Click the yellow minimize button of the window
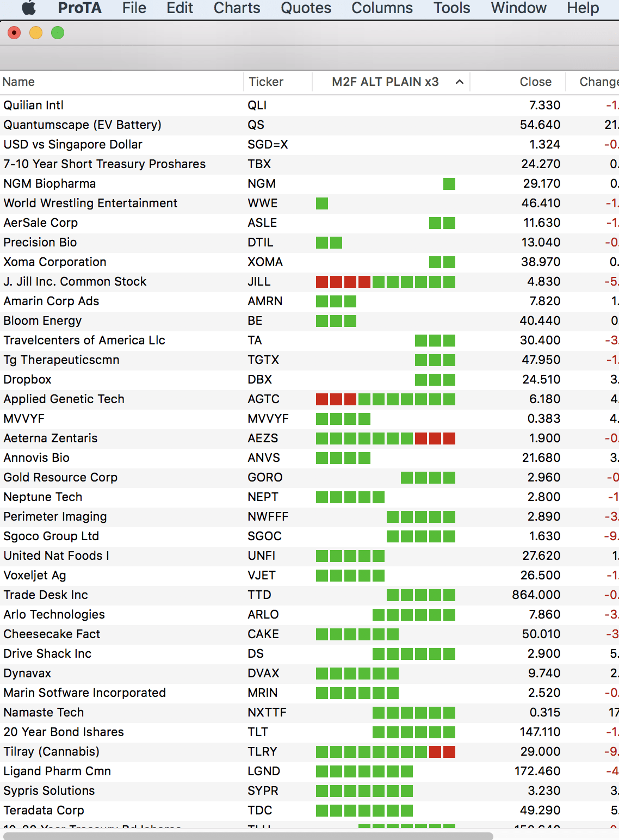Viewport: 619px width, 840px height. pos(36,33)
